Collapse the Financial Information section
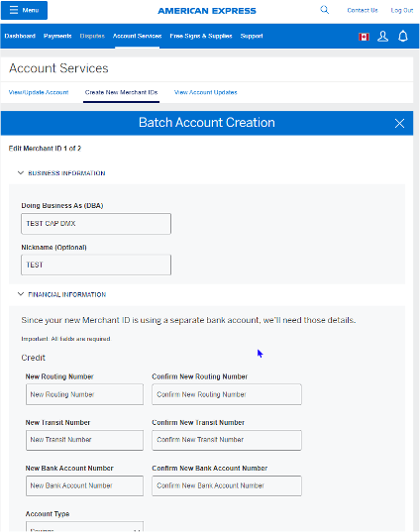The width and height of the screenshot is (420, 532). pos(61,294)
